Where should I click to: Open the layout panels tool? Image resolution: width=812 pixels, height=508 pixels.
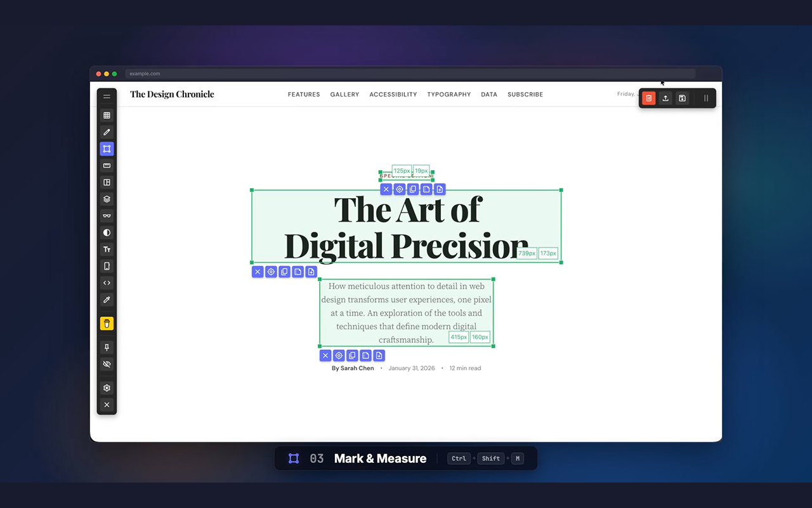(107, 182)
